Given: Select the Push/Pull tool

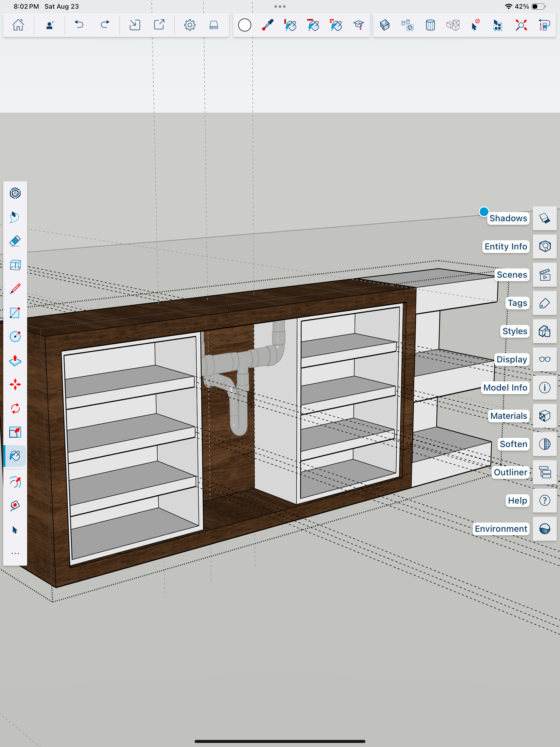Looking at the screenshot, I should point(15,361).
